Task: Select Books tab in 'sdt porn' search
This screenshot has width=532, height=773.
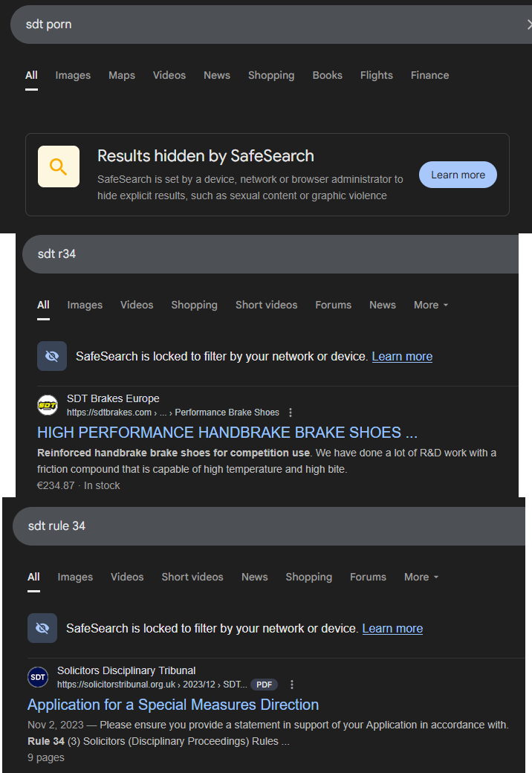Action: 327,75
